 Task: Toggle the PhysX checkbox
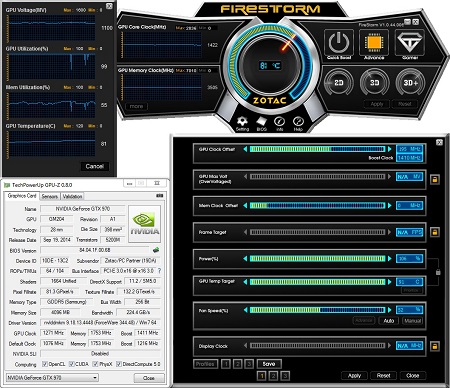tap(95, 364)
